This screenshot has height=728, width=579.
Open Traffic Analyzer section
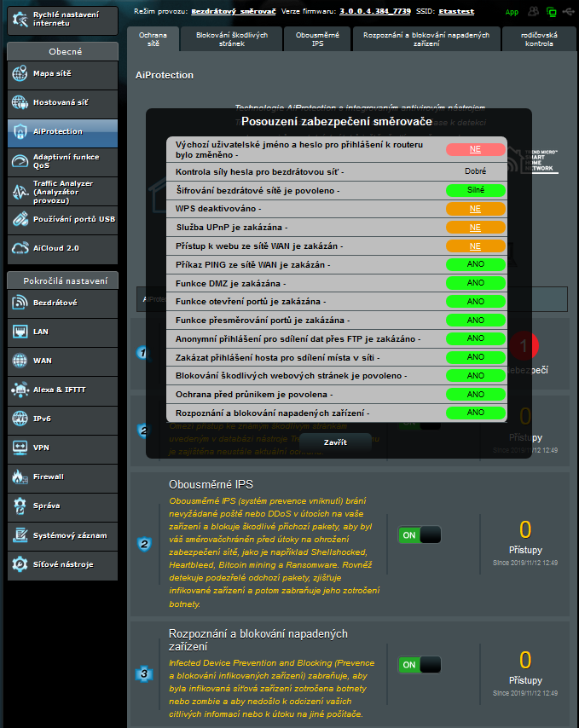(60, 190)
